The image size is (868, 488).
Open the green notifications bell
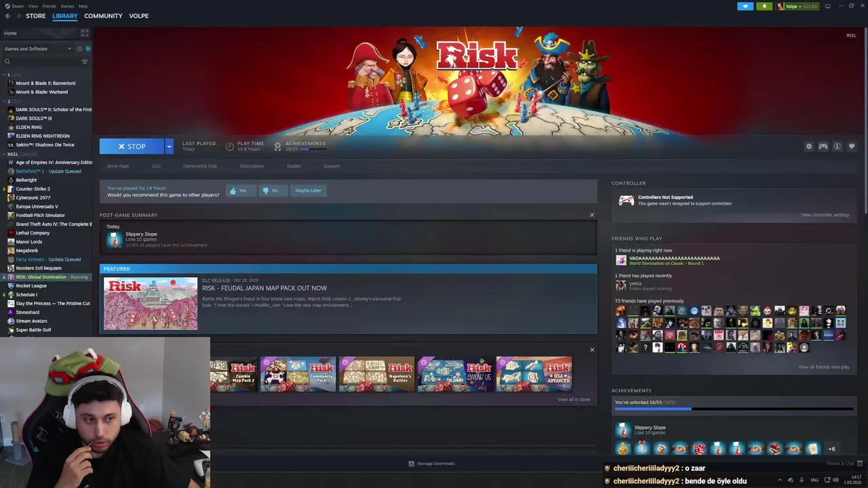(764, 6)
